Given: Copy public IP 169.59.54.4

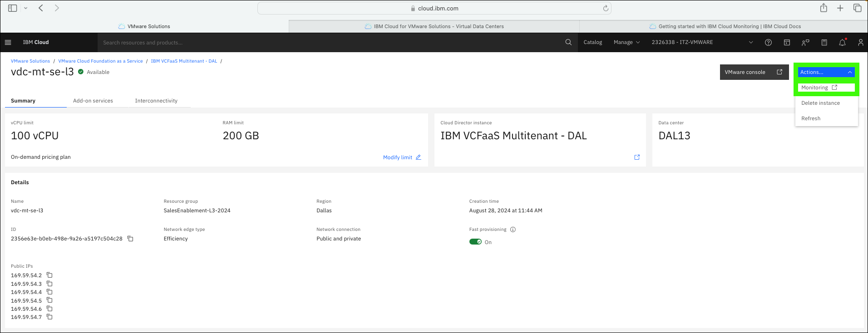Looking at the screenshot, I should pyautogui.click(x=49, y=292).
